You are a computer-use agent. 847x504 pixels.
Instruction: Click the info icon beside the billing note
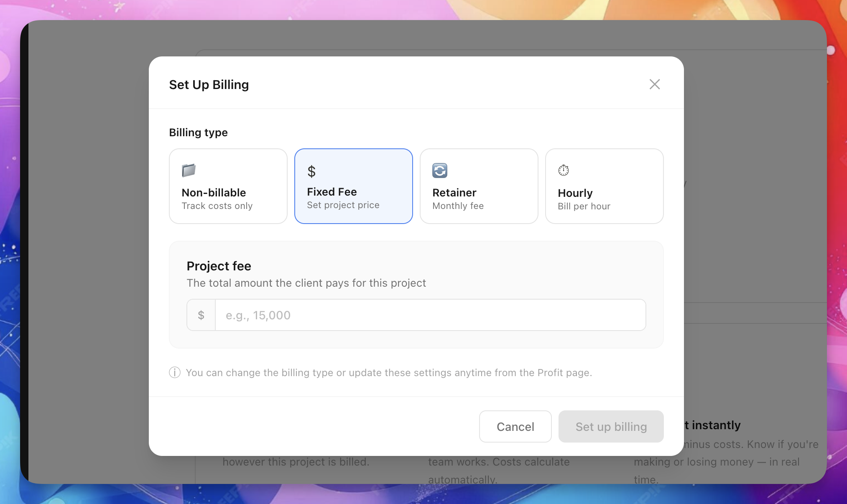175,372
